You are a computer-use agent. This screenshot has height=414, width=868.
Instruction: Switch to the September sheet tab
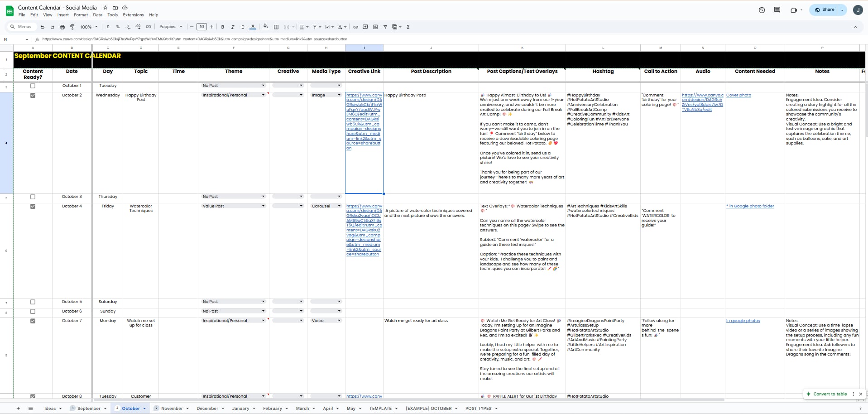(x=89, y=409)
